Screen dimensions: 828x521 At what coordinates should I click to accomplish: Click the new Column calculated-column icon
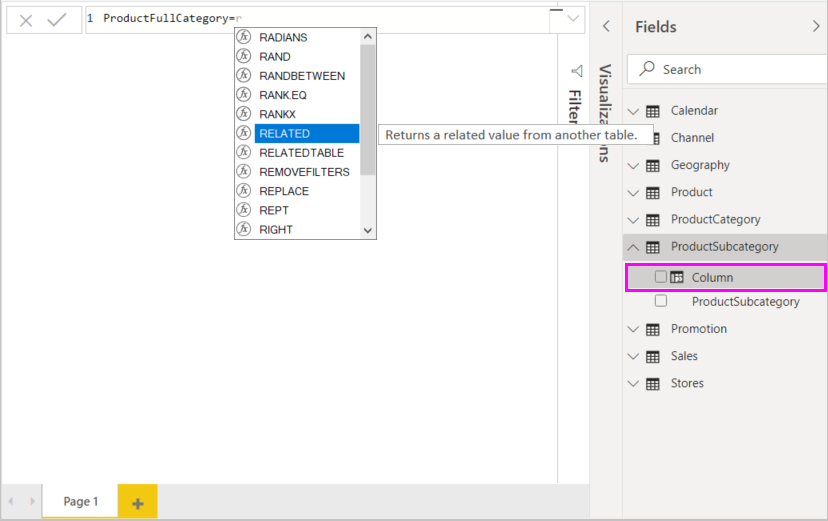point(677,277)
